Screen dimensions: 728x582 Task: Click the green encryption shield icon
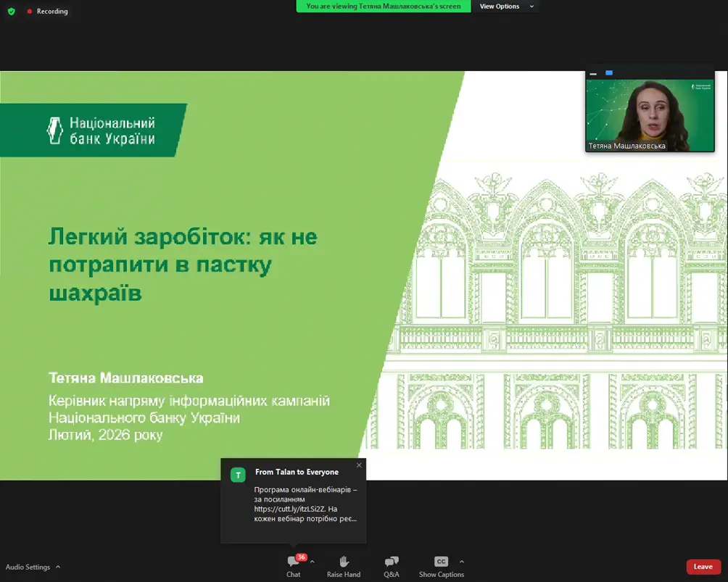click(x=11, y=12)
